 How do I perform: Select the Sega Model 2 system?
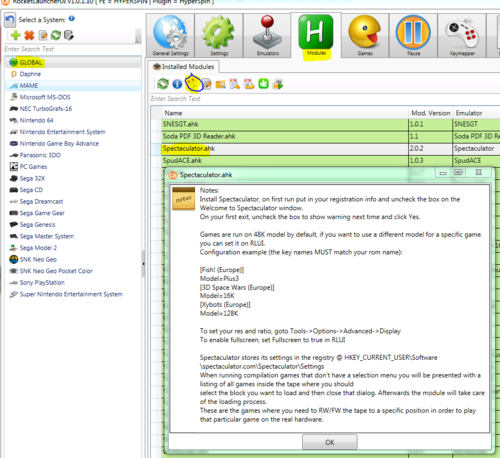pyautogui.click(x=73, y=248)
